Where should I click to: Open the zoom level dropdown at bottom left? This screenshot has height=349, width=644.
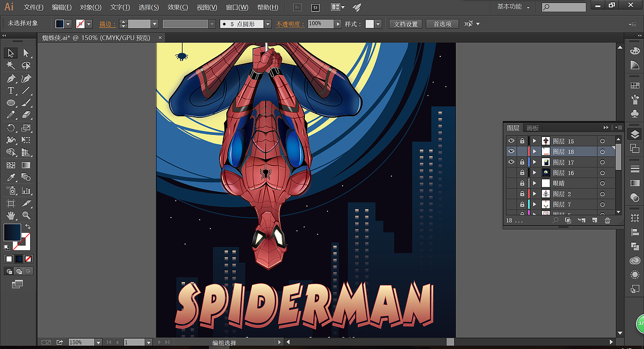[98, 342]
